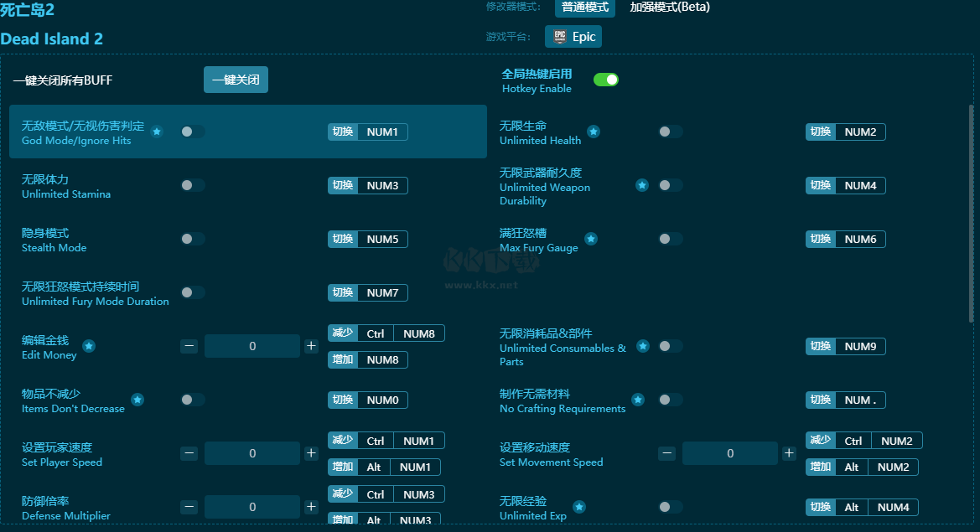The height and width of the screenshot is (532, 980).
Task: Click Edit Money increase hotkey NUM8
Action: coord(367,359)
